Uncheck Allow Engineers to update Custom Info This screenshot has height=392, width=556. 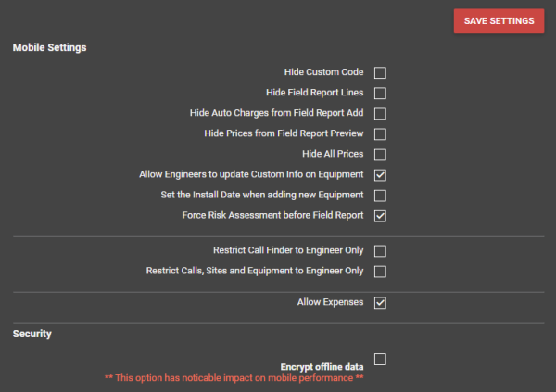pyautogui.click(x=380, y=175)
